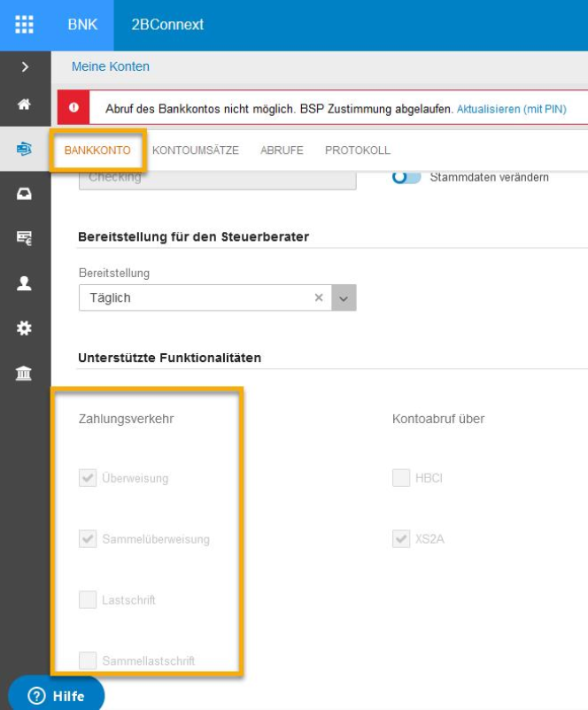Open the inbox tray sidebar icon

tap(25, 194)
